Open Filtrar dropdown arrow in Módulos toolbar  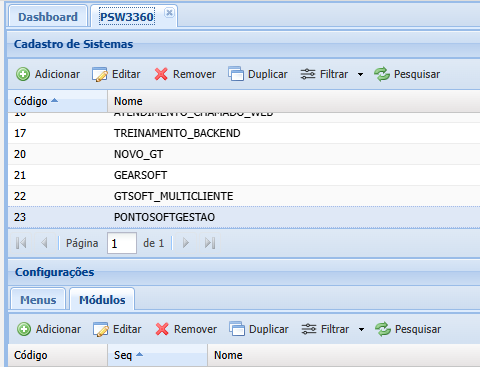(x=361, y=329)
